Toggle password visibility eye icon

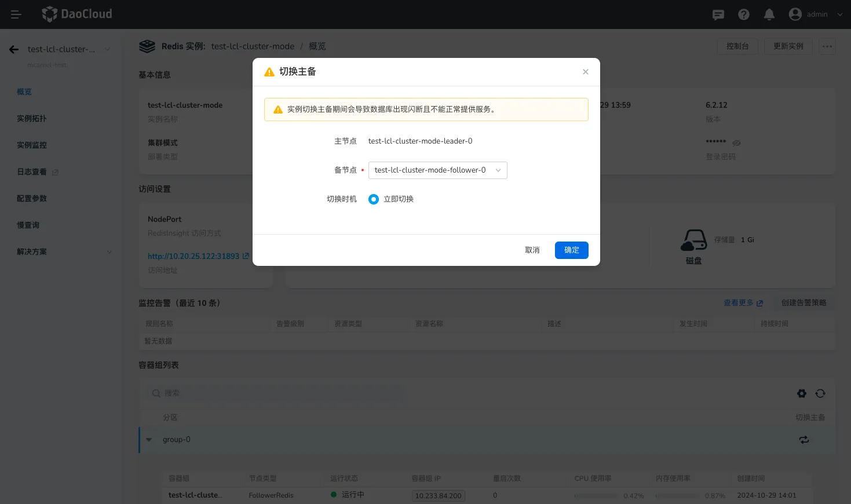[x=736, y=143]
